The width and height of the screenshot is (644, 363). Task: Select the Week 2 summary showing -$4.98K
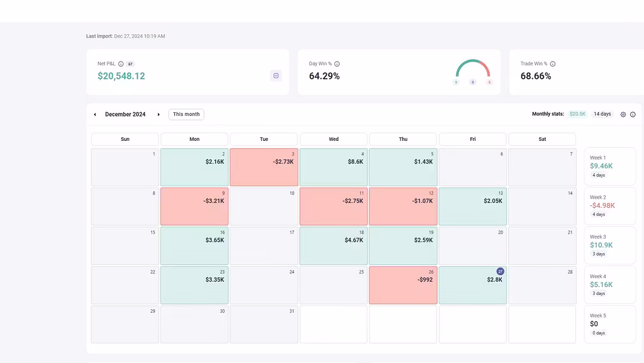tap(609, 205)
